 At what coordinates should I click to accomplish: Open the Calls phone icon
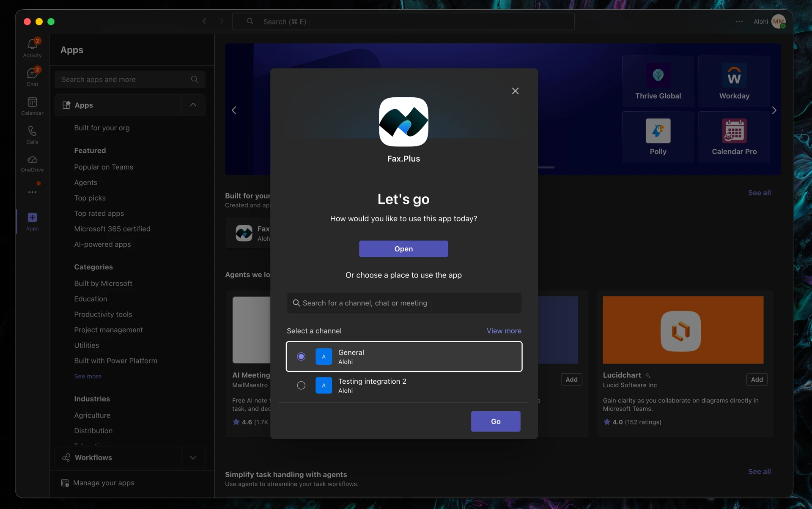point(32,131)
